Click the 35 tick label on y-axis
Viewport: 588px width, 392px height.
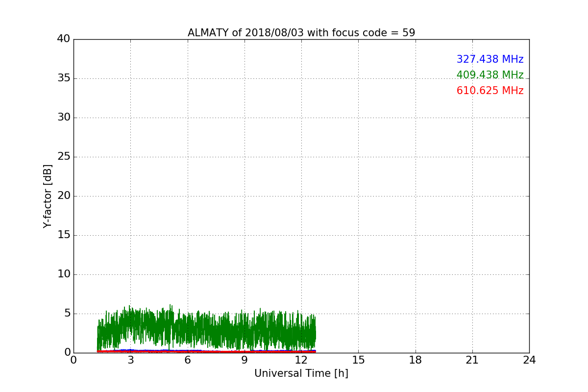tap(64, 78)
